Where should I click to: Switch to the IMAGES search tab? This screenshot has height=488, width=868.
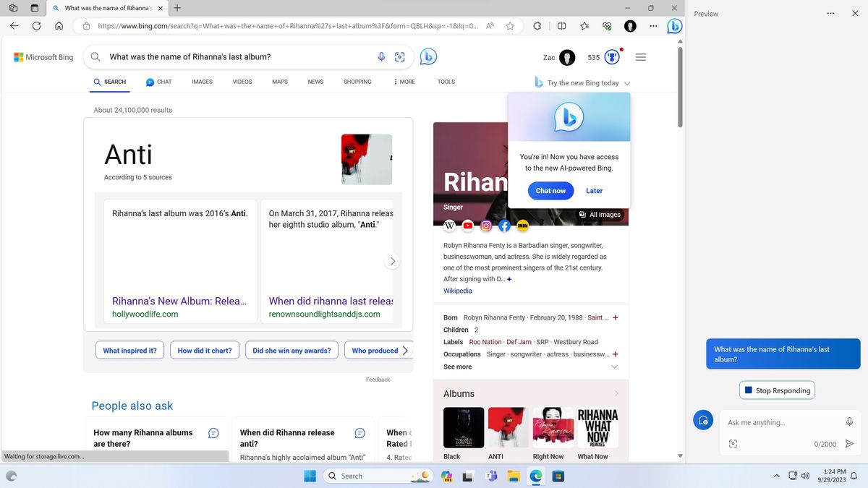click(x=201, y=82)
